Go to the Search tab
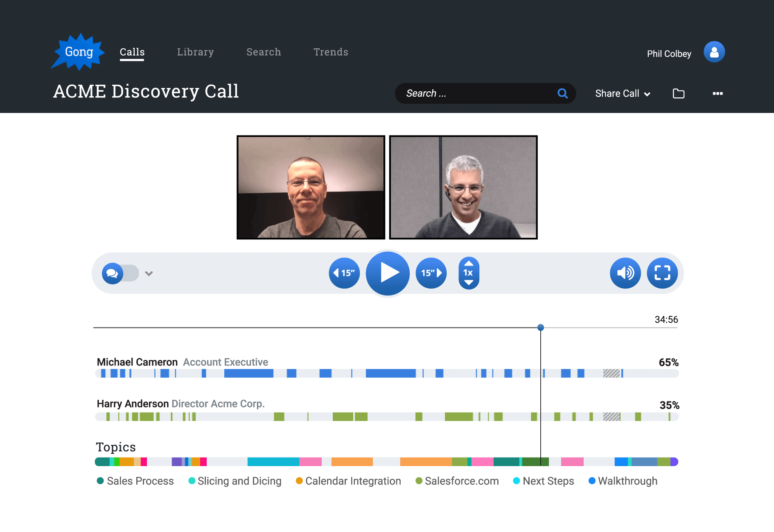Viewport: 774px width, 532px height. [x=264, y=52]
